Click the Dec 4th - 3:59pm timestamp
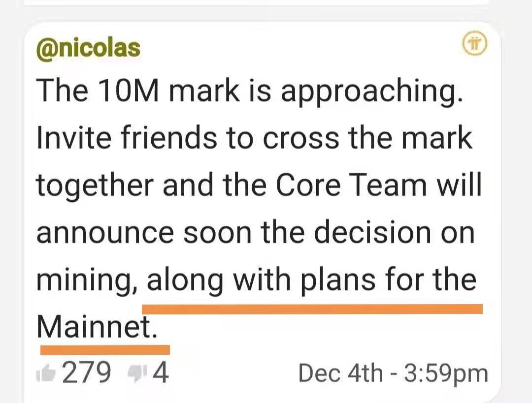The width and height of the screenshot is (532, 403). (393, 373)
